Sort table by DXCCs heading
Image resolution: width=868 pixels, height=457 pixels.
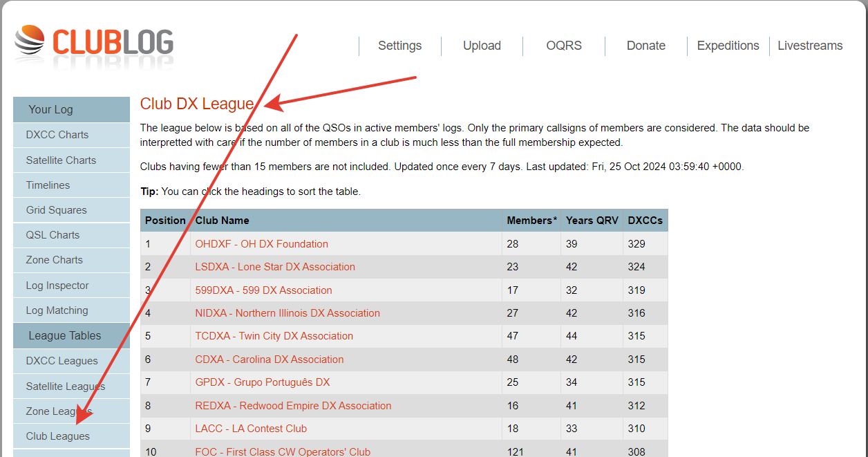click(645, 221)
